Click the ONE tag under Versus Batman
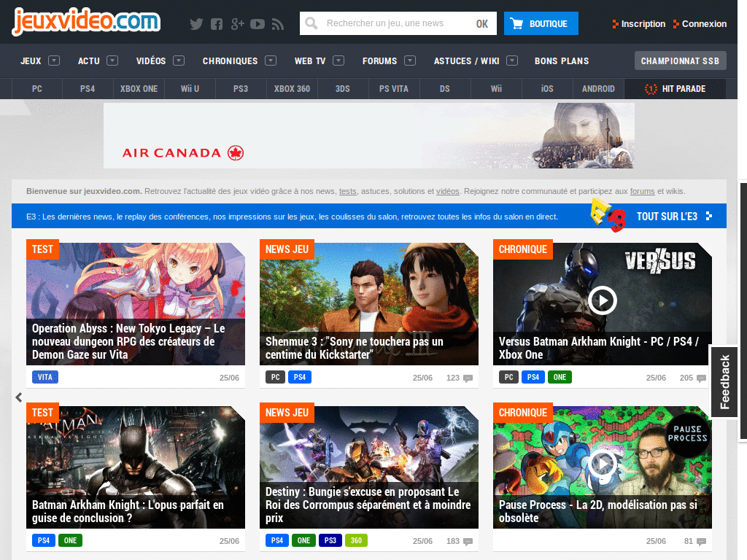747x560 pixels. tap(560, 377)
